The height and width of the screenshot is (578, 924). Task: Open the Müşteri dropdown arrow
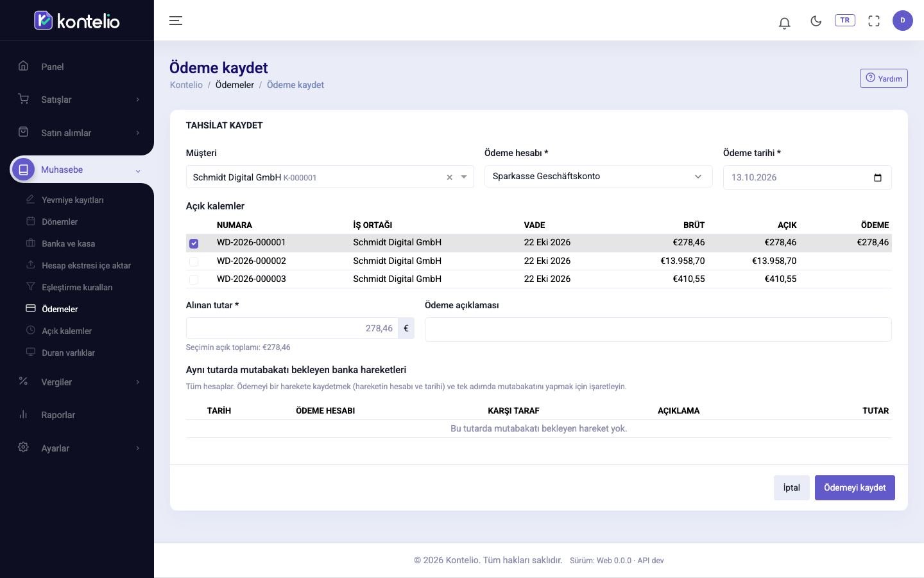click(x=464, y=177)
